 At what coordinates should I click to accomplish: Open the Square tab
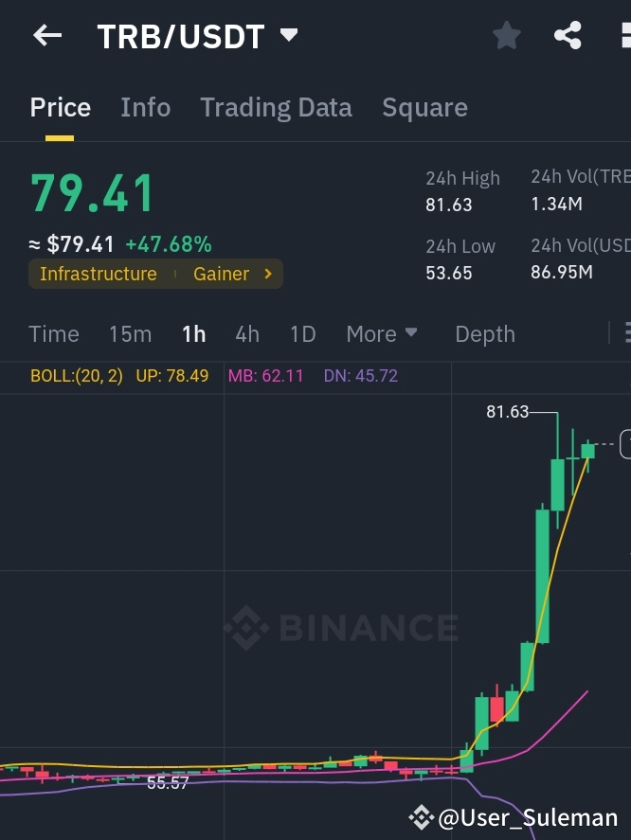coord(424,107)
